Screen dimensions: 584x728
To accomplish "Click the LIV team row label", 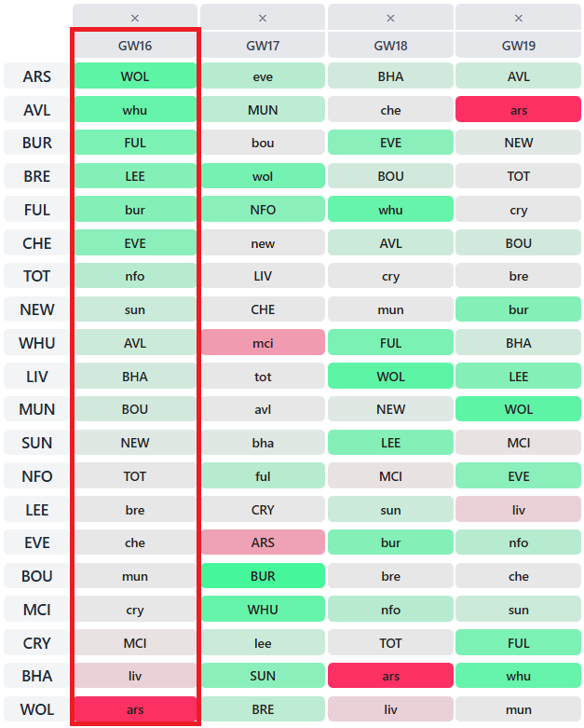I will (37, 377).
